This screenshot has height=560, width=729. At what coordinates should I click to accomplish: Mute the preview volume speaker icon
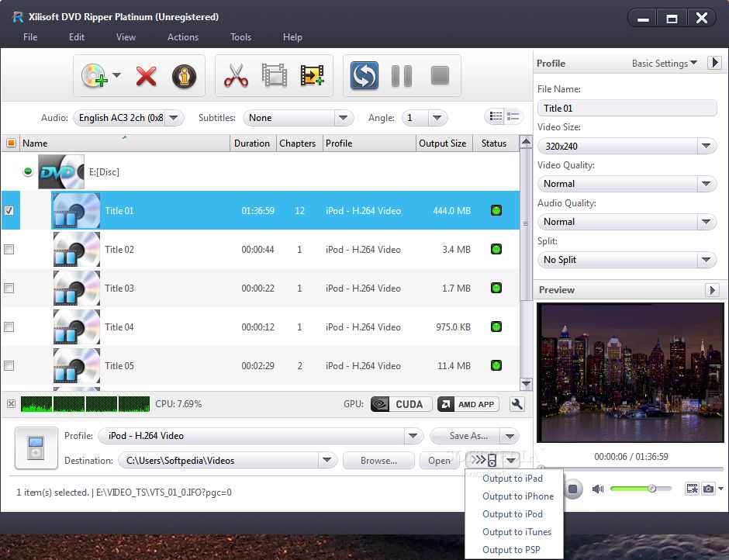pos(598,489)
